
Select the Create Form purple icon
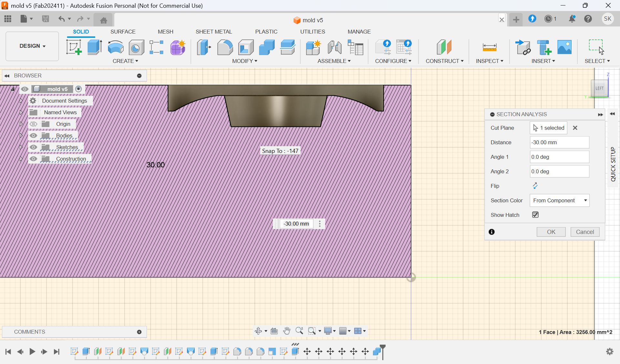click(x=178, y=47)
